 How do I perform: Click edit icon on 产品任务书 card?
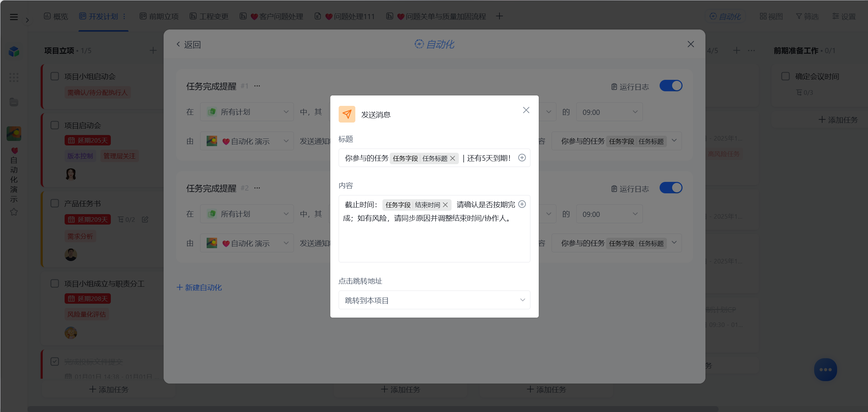point(145,219)
